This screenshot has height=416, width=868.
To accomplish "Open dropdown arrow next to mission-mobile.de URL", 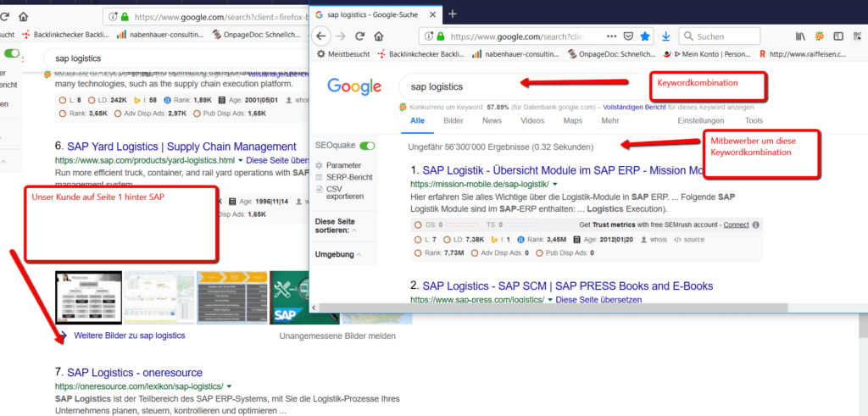I will coord(555,184).
